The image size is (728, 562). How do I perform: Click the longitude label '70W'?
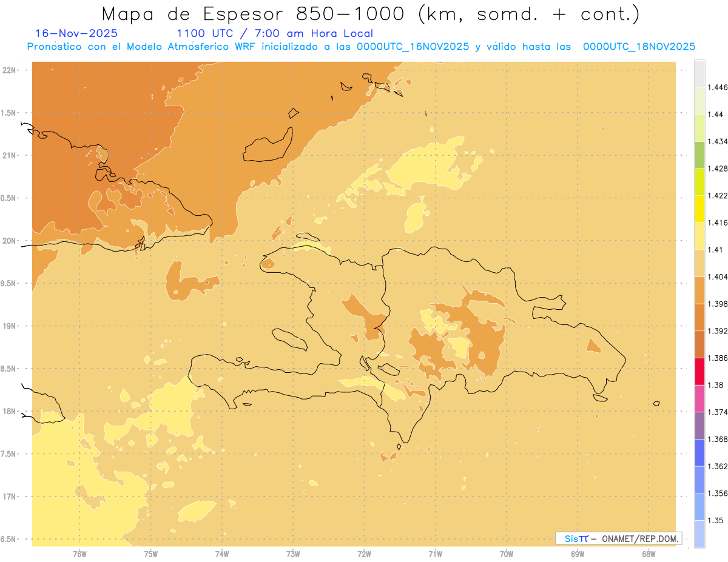click(507, 554)
